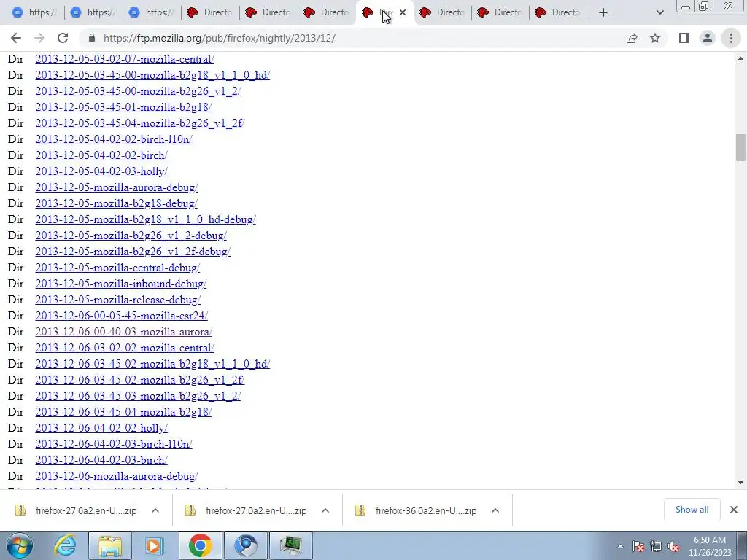
Task: Open the Chrome profile menu
Action: 708,38
